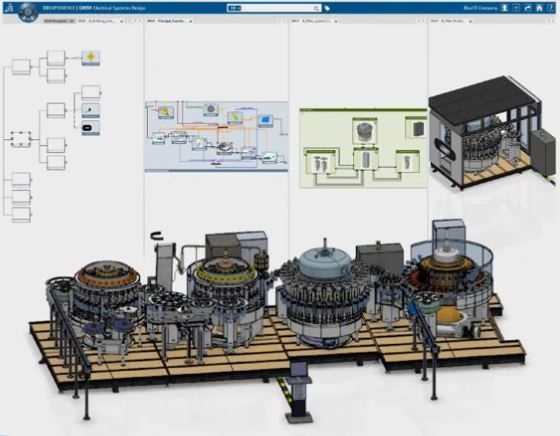
Task: Click in the top search field
Action: pyautogui.click(x=277, y=8)
